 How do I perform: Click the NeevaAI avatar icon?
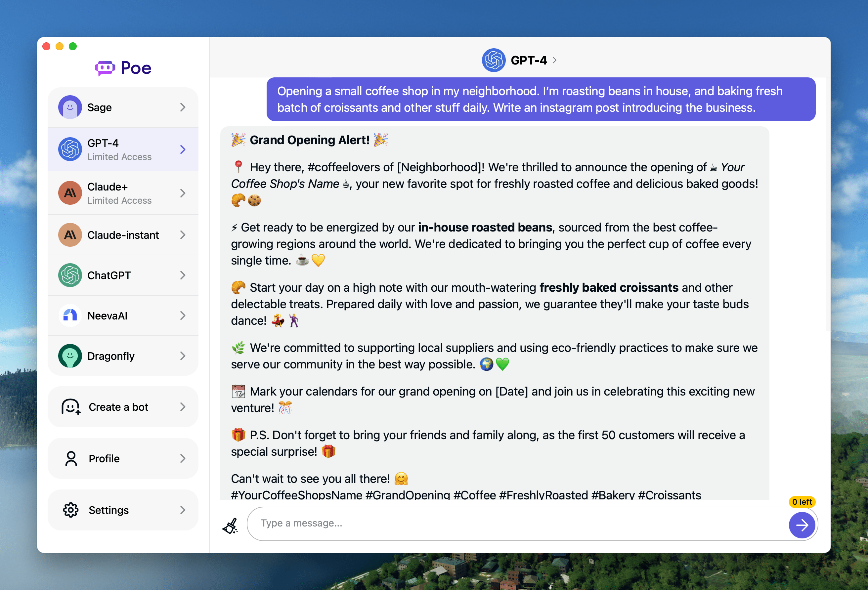tap(70, 316)
